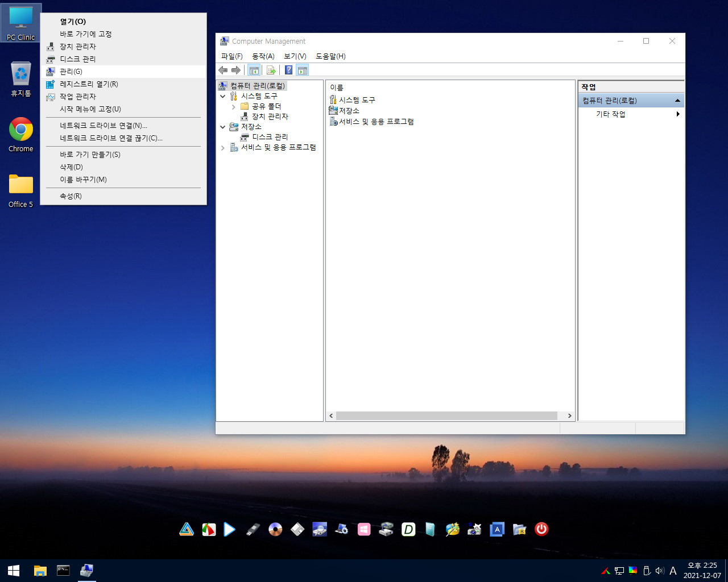Open the command prompt from the taskbar
The width and height of the screenshot is (728, 582).
[63, 571]
